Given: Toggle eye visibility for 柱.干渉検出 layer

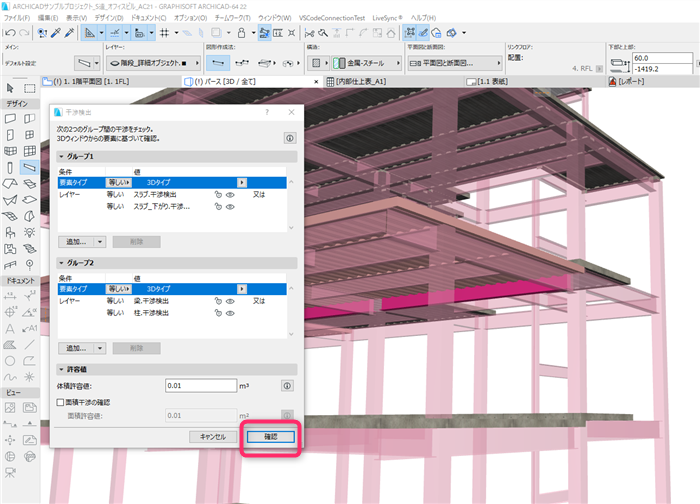Looking at the screenshot, I should pos(230,313).
